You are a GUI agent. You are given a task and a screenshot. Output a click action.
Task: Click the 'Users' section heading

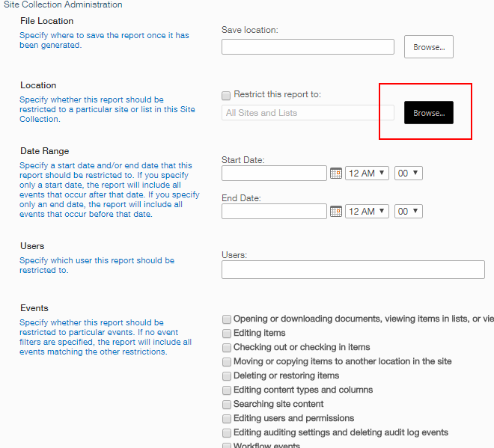click(x=32, y=246)
